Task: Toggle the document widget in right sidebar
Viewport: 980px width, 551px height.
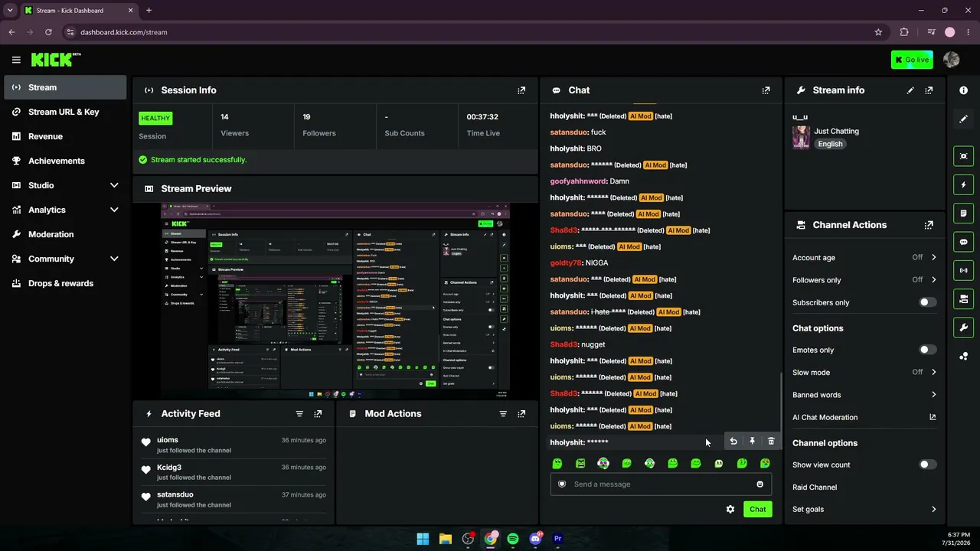Action: click(963, 213)
